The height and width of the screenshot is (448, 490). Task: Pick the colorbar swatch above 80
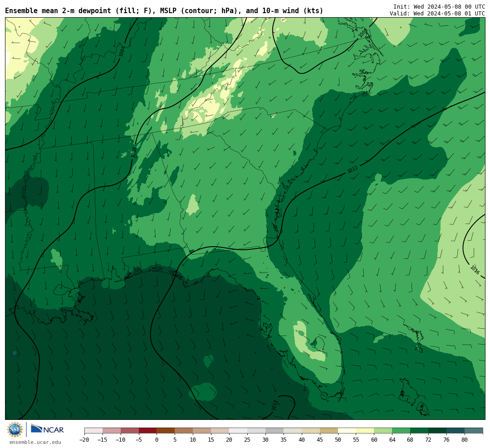pyautogui.click(x=474, y=431)
